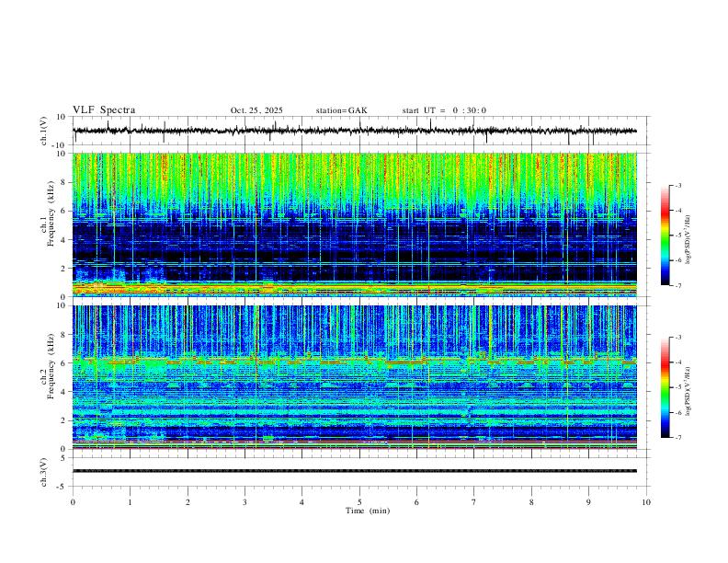Click the "ch.1(V)" waveform axis label
The height and width of the screenshot is (563, 728).
click(x=44, y=131)
